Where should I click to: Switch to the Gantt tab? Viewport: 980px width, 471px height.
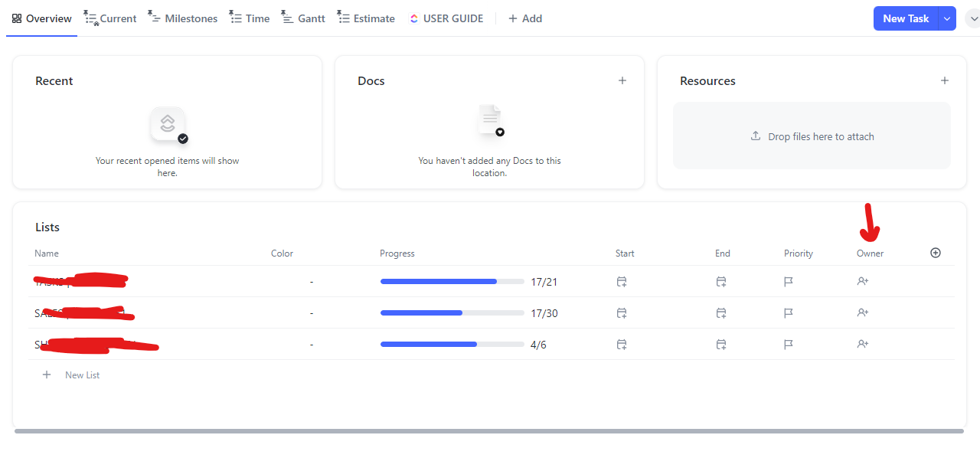(x=303, y=18)
